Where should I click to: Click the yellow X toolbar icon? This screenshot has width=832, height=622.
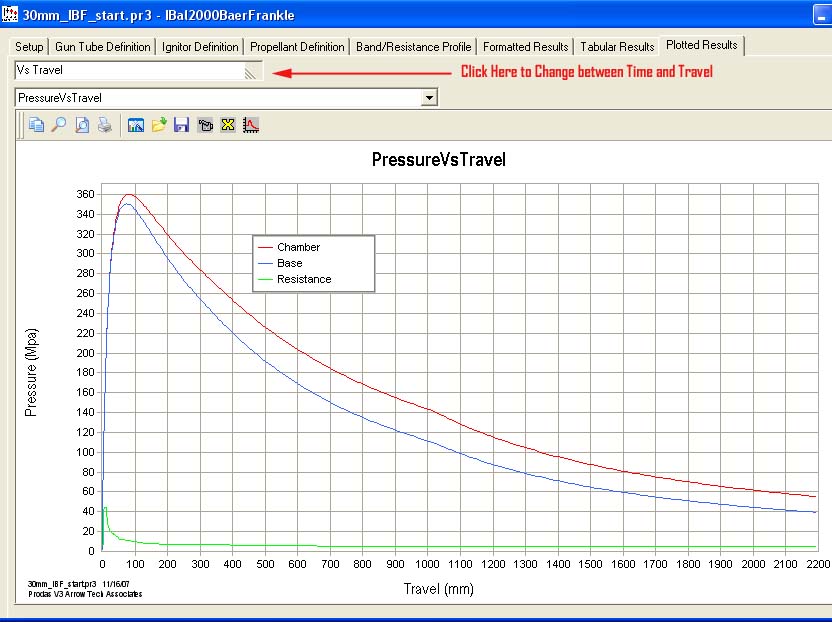[227, 125]
